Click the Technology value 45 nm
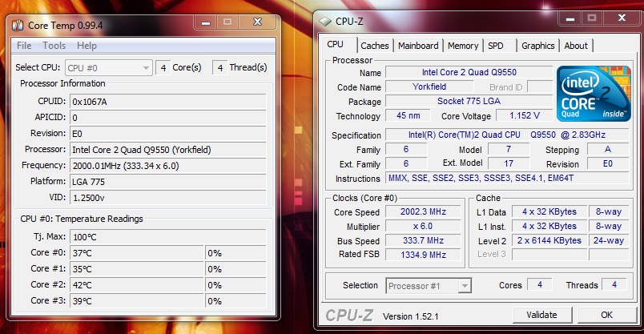Screen dimensions: 644x334 [x=409, y=115]
